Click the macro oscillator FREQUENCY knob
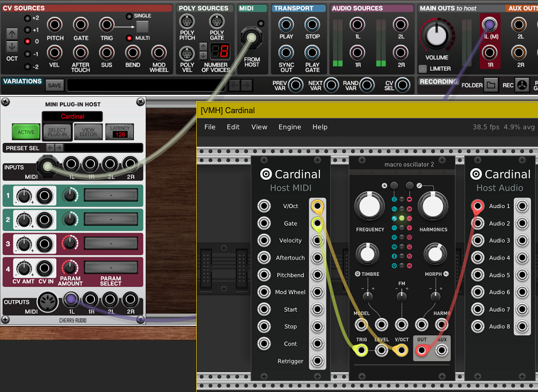Image resolution: width=538 pixels, height=392 pixels. click(x=369, y=206)
